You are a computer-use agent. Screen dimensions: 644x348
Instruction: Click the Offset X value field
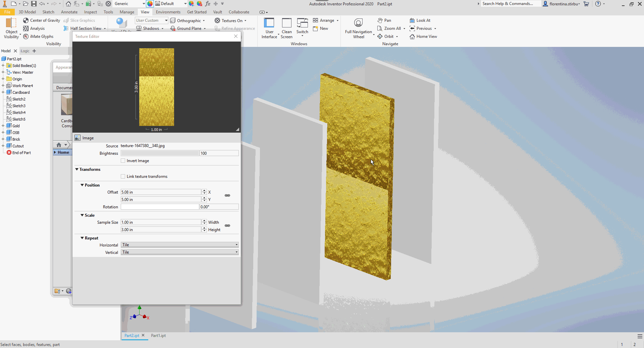[160, 192]
